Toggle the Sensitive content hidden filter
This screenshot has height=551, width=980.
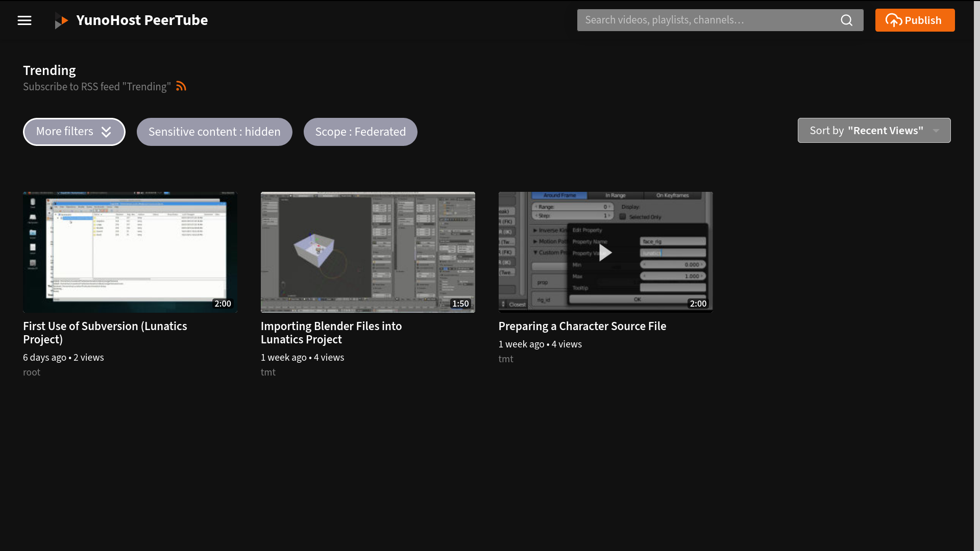[214, 132]
